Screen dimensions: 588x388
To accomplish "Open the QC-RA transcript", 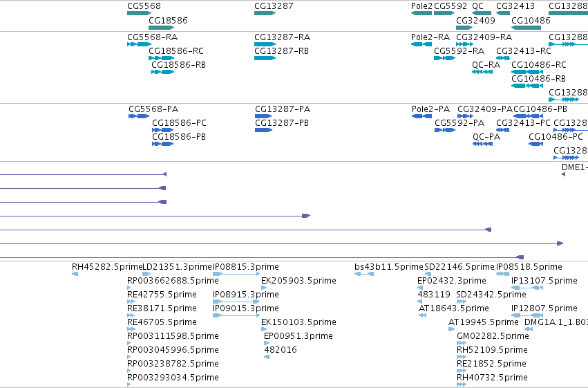I will pyautogui.click(x=482, y=72).
